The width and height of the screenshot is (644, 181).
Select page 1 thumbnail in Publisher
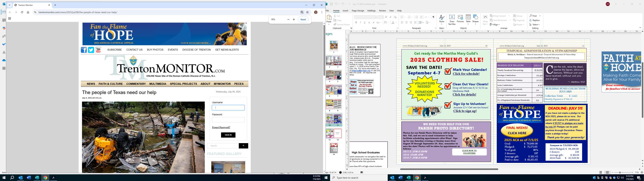click(x=334, y=46)
